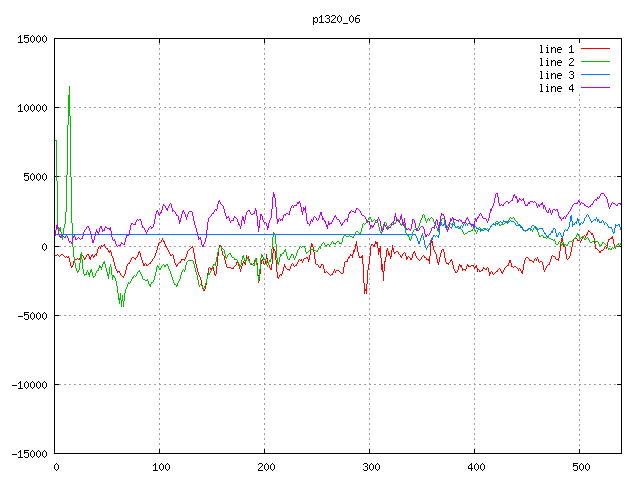The image size is (640, 480).
Task: Click the line 4 legend color sample
Action: [596, 88]
